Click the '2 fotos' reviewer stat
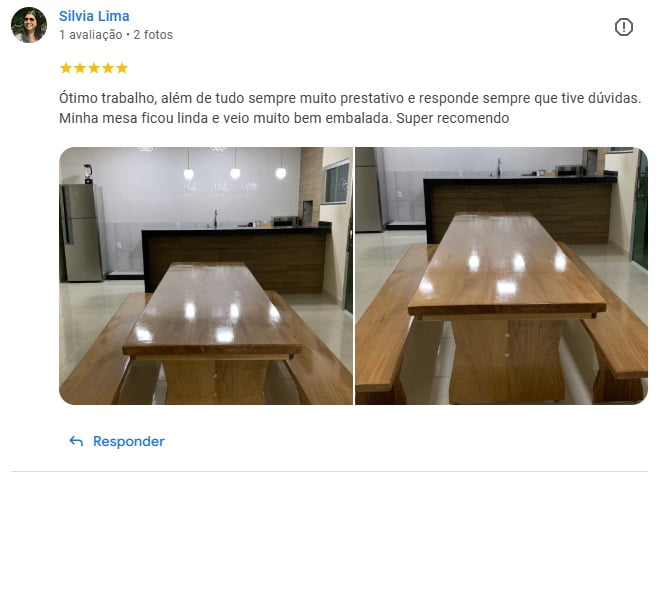This screenshot has width=660, height=590. coord(153,35)
